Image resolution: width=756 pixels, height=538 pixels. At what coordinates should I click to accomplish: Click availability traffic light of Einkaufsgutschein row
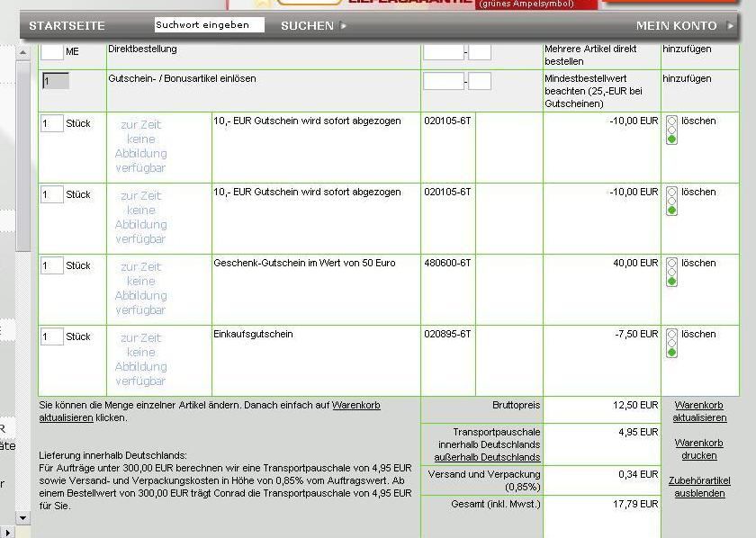tap(671, 343)
